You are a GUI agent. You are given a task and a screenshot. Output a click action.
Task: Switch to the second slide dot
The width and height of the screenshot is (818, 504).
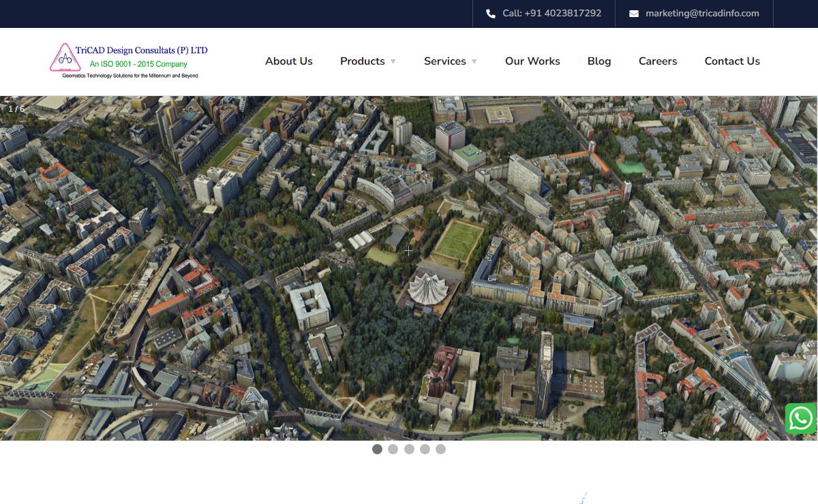coord(393,449)
